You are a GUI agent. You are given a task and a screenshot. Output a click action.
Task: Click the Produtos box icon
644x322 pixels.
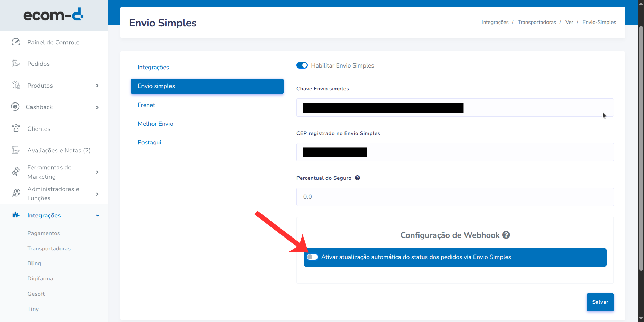(x=16, y=85)
